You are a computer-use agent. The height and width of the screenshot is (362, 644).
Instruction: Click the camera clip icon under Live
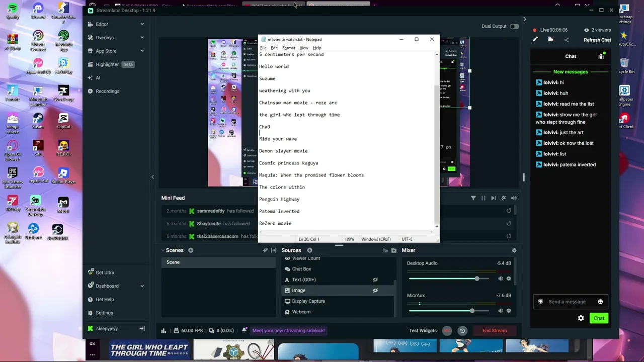pos(551,40)
